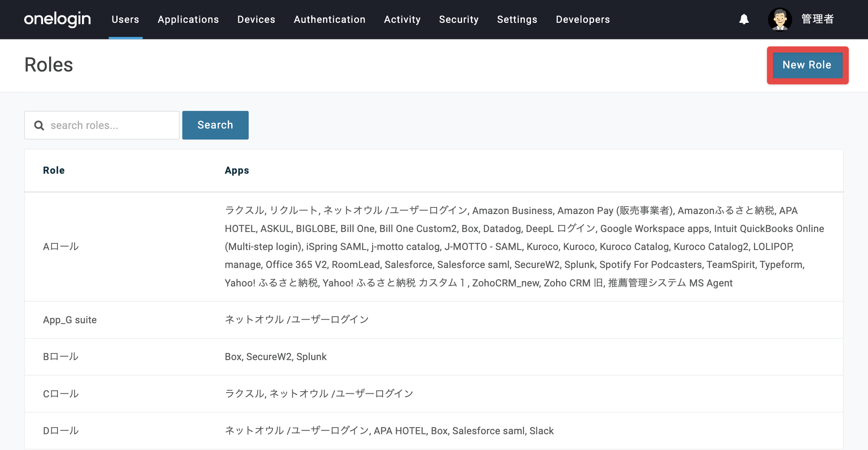Click Dロール apps cell ending with Slack
The image size is (868, 450).
pyautogui.click(x=389, y=431)
